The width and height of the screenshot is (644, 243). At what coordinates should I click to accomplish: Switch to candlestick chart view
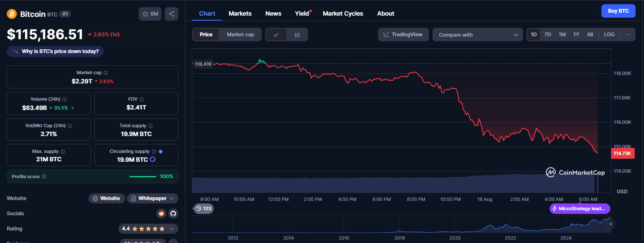tap(297, 35)
